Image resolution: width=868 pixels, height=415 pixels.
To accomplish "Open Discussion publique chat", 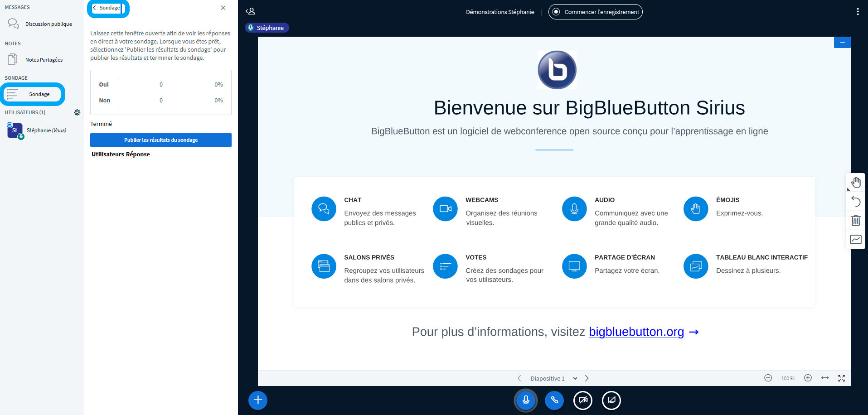I will click(x=48, y=24).
